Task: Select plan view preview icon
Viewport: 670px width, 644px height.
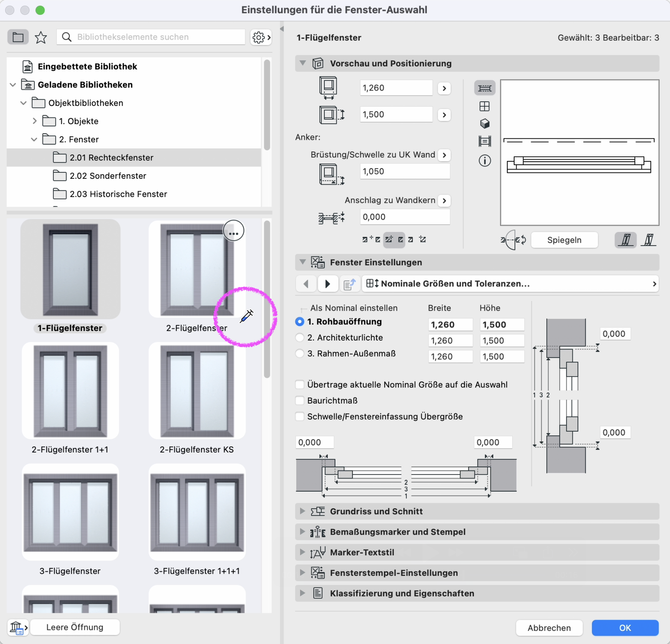Action: 485,88
